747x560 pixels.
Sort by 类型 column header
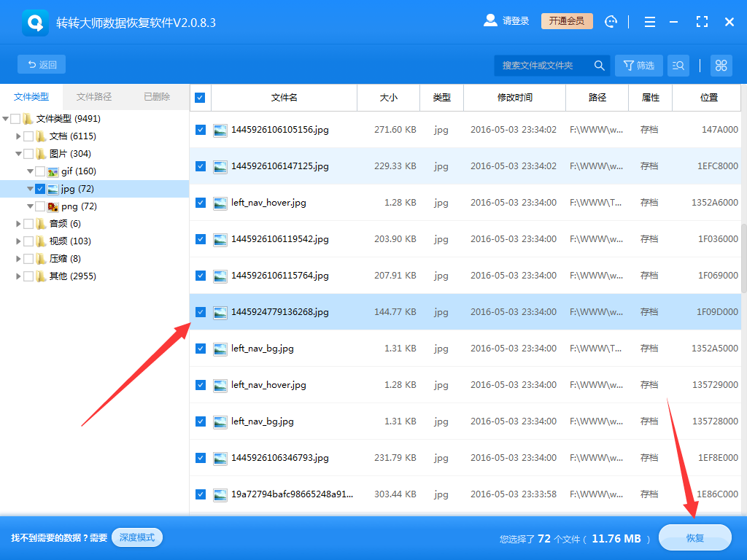pos(441,98)
